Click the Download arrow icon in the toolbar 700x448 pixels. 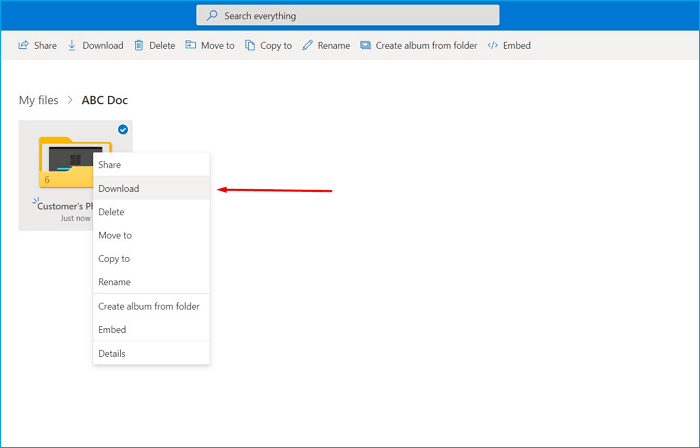(72, 46)
